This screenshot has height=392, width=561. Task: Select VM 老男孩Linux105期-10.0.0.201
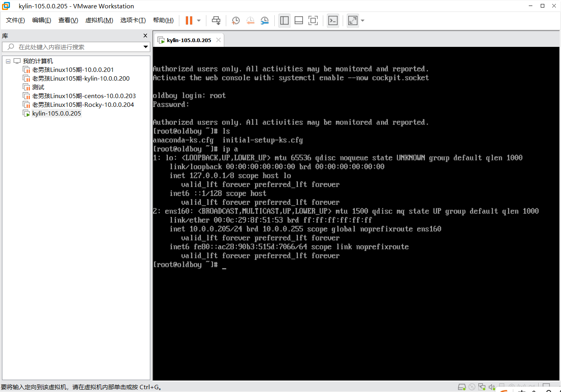point(73,70)
